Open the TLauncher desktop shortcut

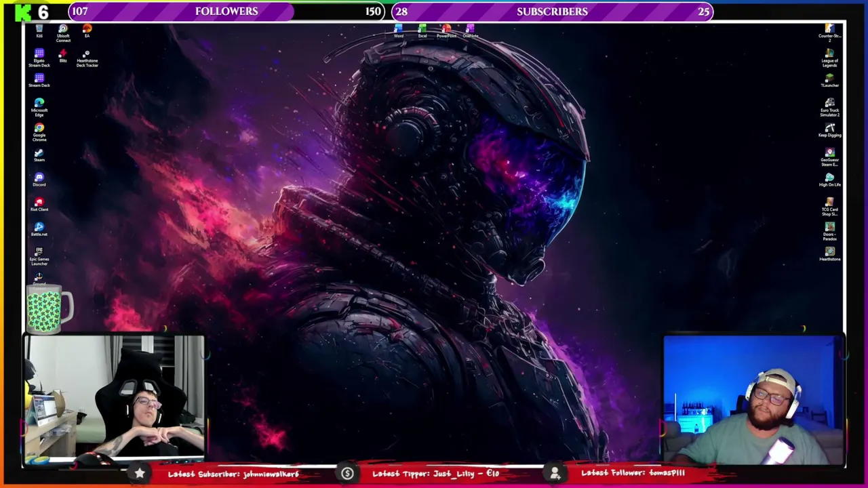coord(829,81)
